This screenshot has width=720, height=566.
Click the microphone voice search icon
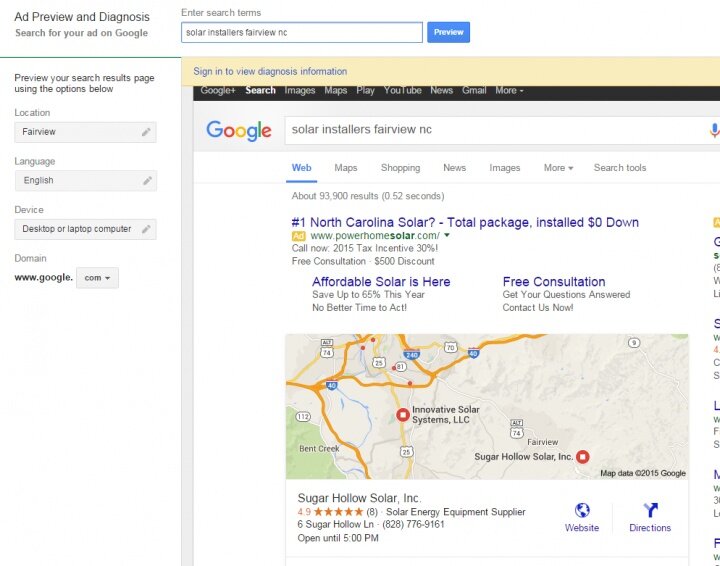[714, 130]
